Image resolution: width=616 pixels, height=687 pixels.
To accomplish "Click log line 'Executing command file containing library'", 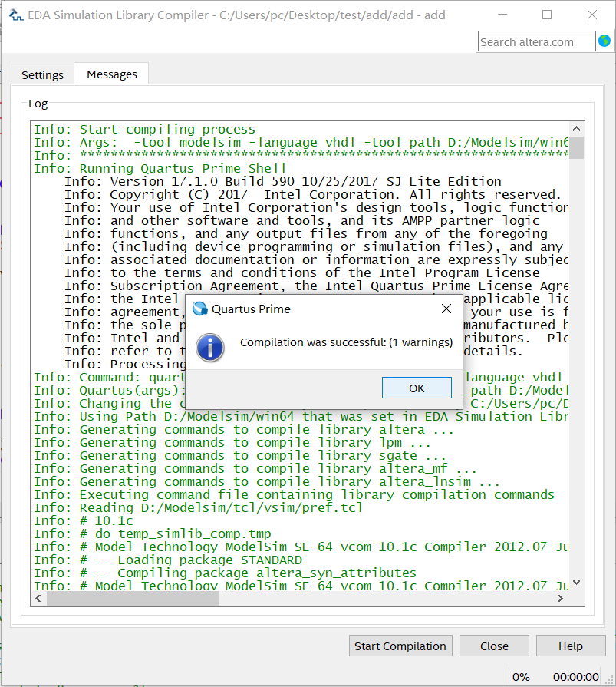I will tap(295, 494).
